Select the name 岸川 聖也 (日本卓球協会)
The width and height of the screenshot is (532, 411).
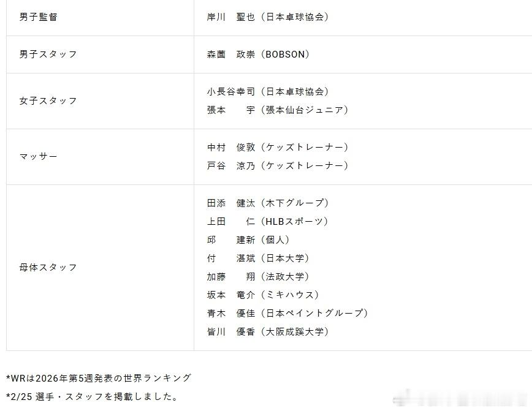click(268, 17)
